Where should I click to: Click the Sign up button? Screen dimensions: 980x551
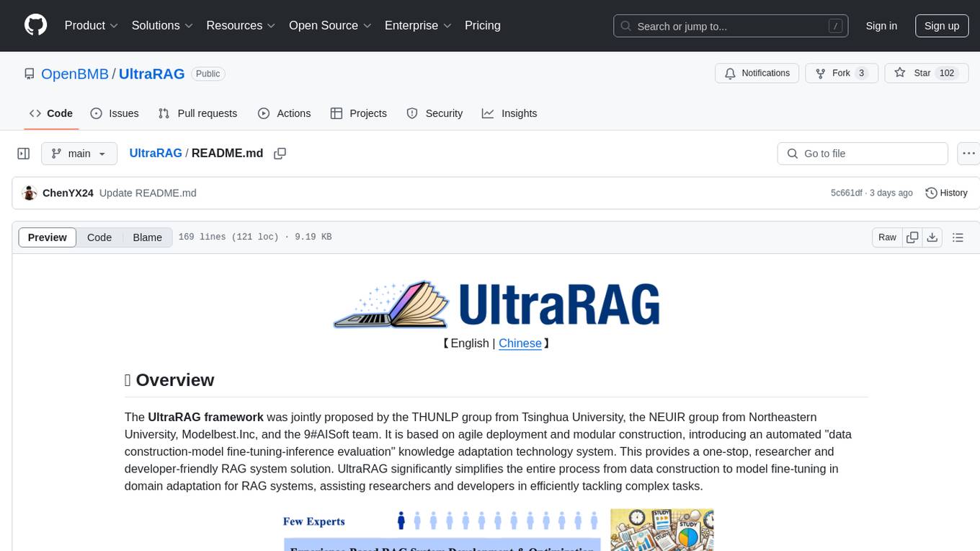(942, 26)
